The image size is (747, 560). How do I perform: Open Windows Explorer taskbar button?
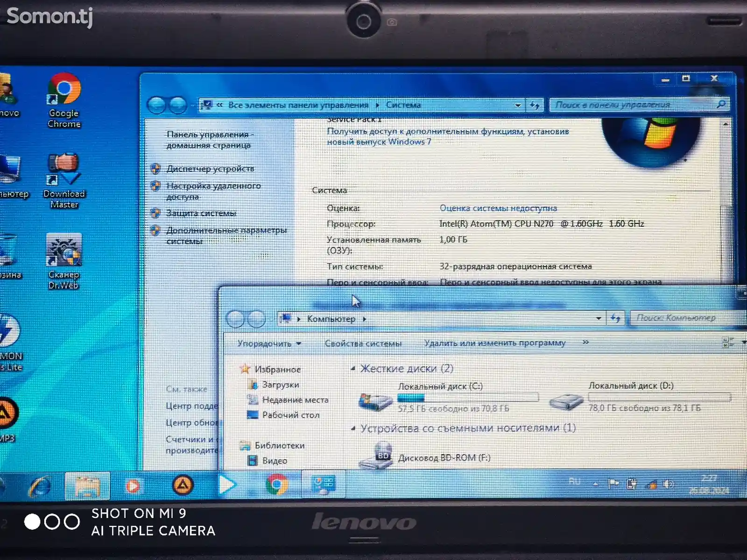pos(87,486)
